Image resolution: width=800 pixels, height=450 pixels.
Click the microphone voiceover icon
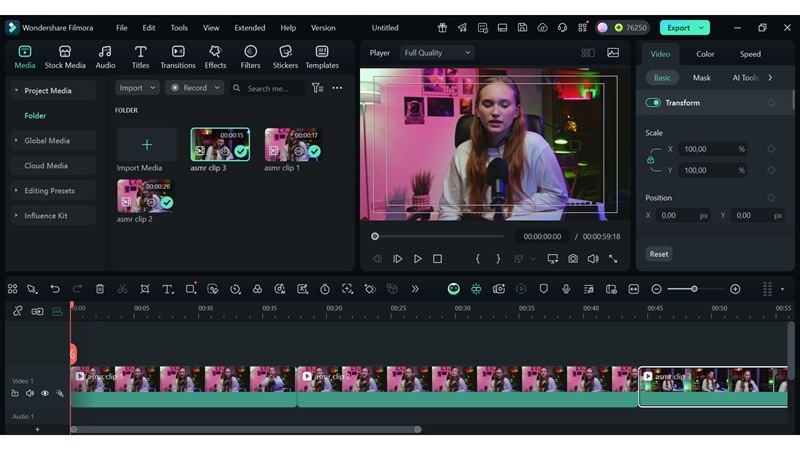point(566,289)
